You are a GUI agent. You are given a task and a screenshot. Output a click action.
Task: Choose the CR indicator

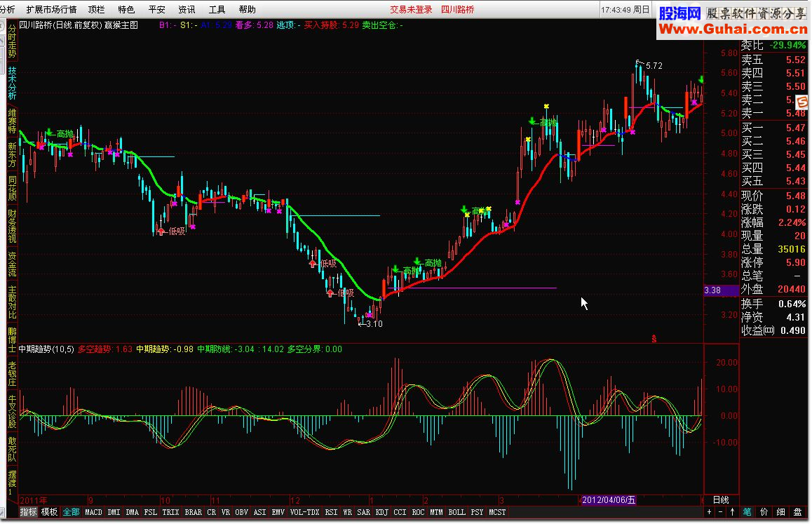(x=211, y=513)
